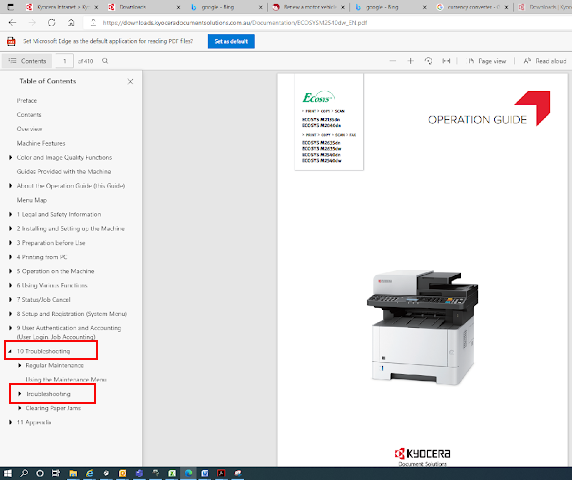This screenshot has width=572, height=480.
Task: Go to the browser home page icon
Action: point(71,23)
